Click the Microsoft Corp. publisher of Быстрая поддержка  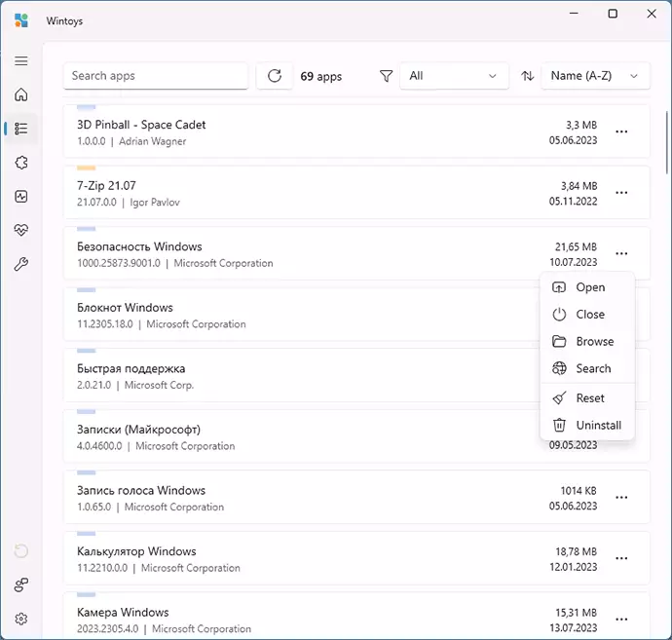pyautogui.click(x=159, y=385)
